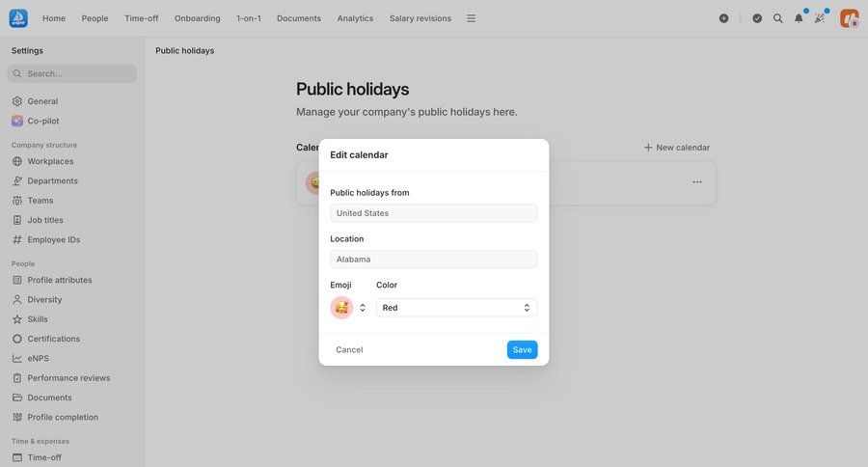
Task: Open Co-pilot settings
Action: point(43,121)
